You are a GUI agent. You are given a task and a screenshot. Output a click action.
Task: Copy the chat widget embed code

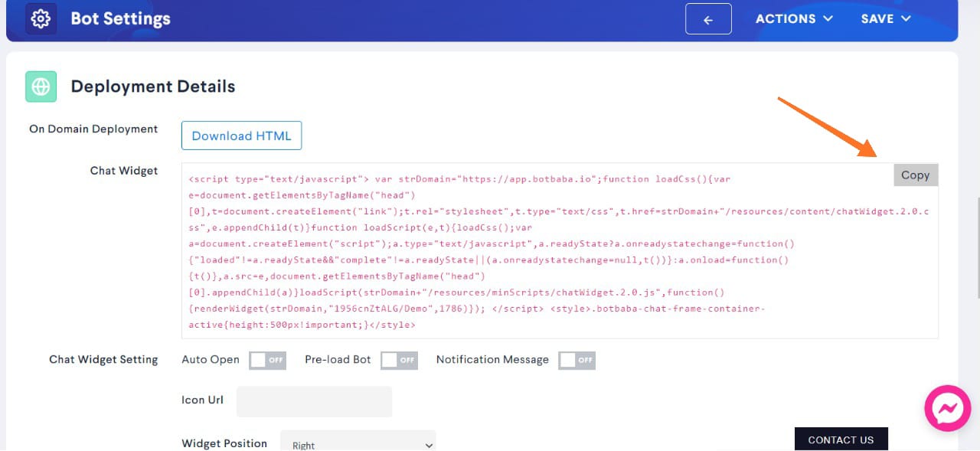915,175
